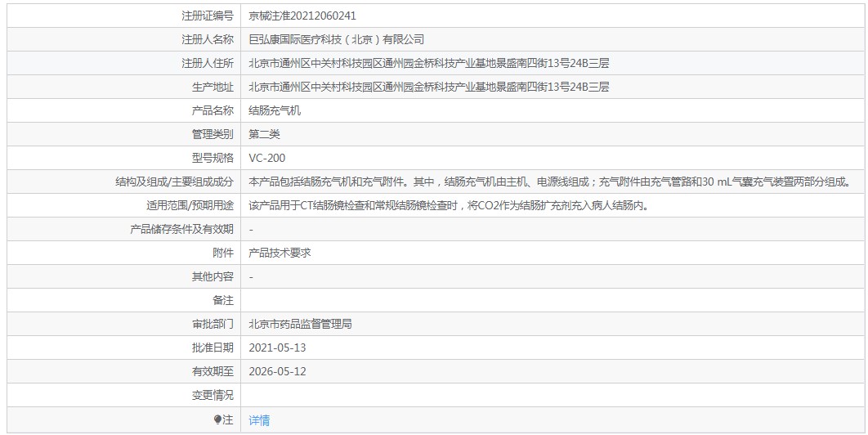868x435 pixels.
Task: Click the 批准日期 label
Action: click(213, 348)
